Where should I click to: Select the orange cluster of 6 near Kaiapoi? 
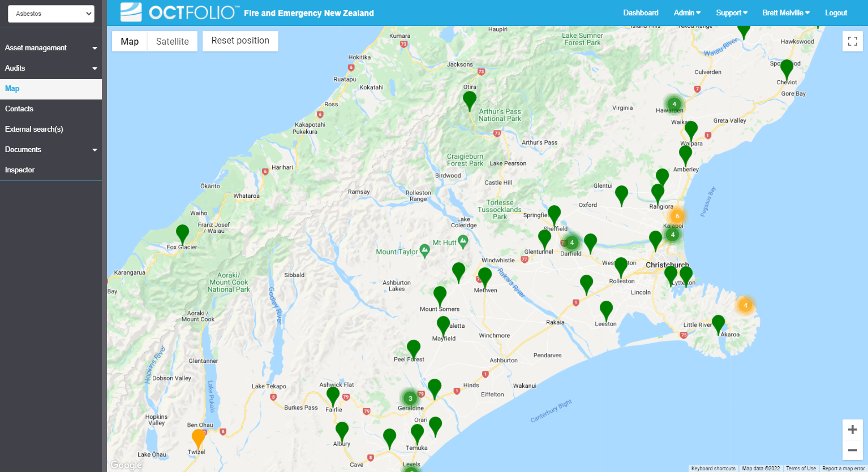point(677,215)
